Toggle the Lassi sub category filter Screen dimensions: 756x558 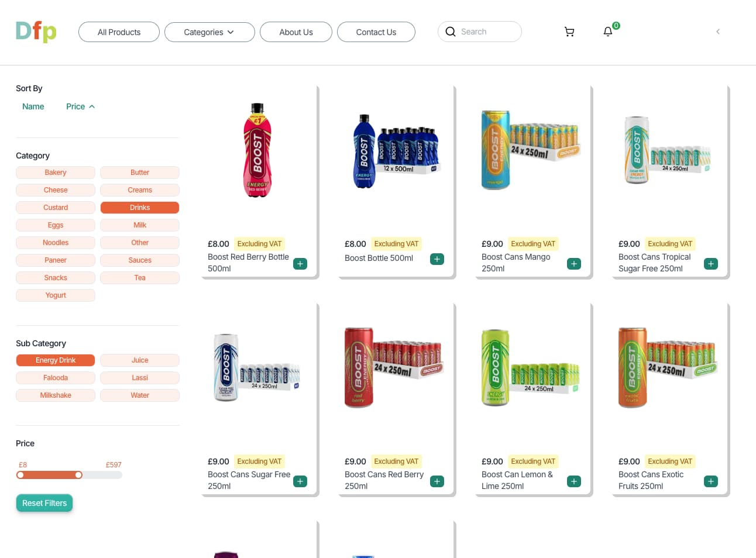pos(140,378)
